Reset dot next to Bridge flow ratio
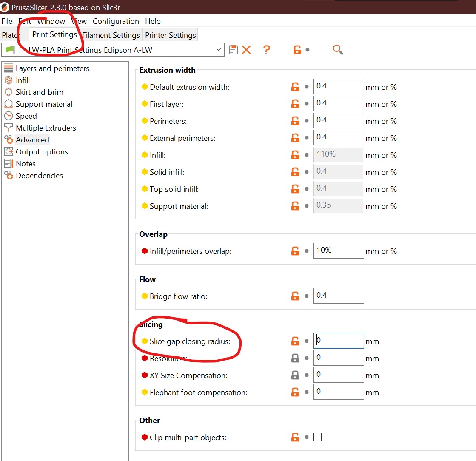This screenshot has width=476, height=461. click(307, 296)
